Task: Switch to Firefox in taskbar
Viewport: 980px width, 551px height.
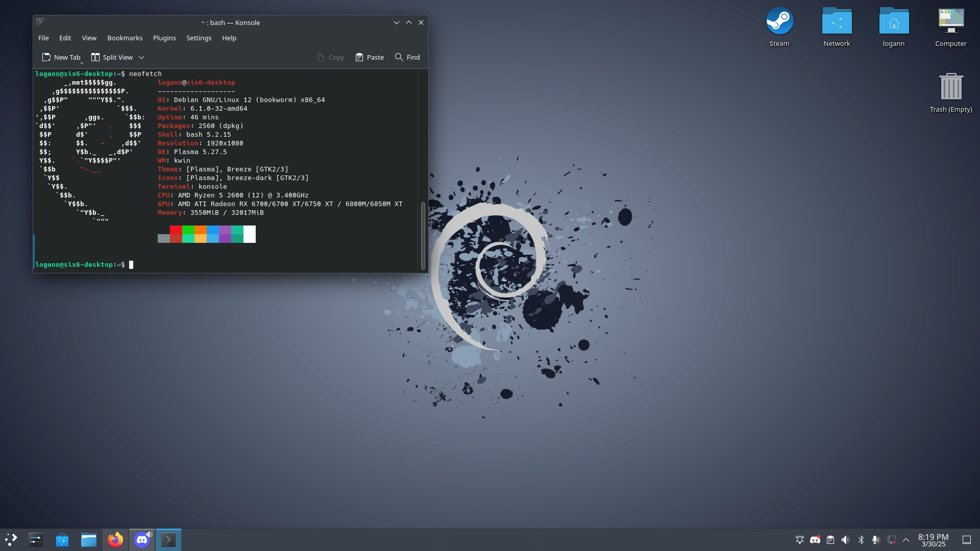Action: (x=115, y=539)
